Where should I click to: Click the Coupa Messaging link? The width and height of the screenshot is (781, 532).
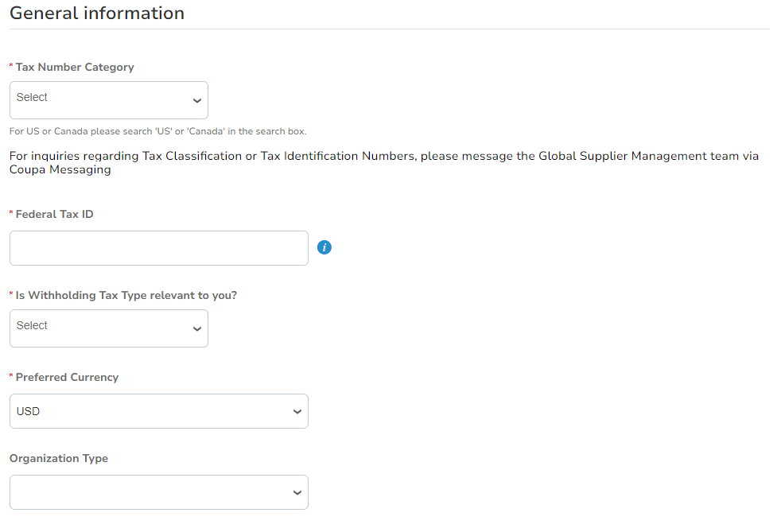point(60,169)
